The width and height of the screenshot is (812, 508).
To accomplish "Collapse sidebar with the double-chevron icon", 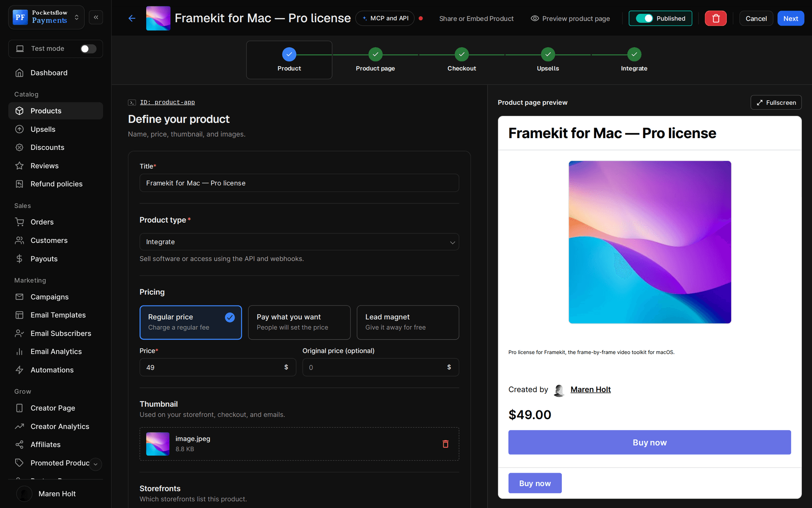I will pos(96,17).
